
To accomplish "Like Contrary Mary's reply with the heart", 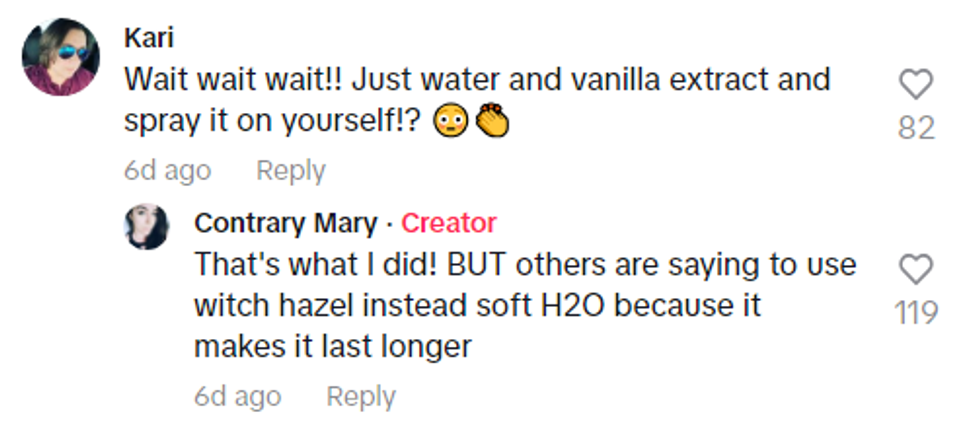I will click(916, 269).
